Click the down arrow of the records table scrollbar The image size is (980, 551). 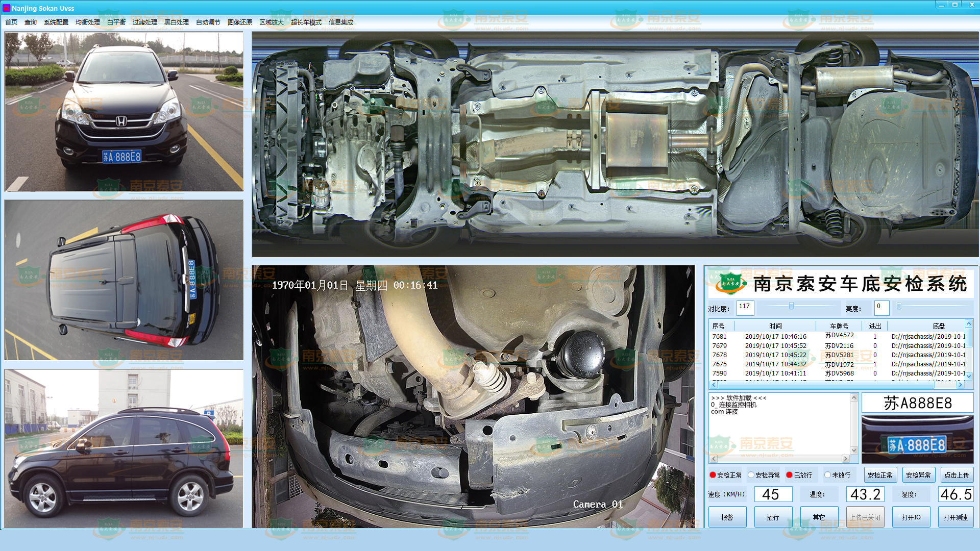[968, 376]
